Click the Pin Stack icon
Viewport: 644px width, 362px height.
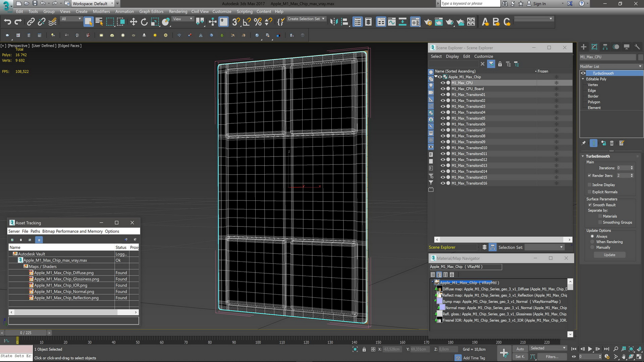[x=584, y=143]
